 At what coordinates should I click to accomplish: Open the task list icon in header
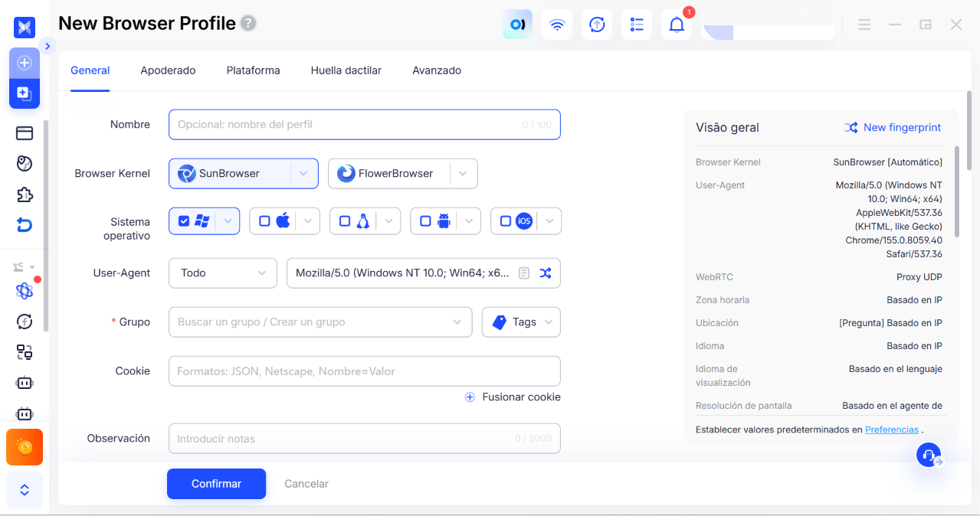[637, 24]
